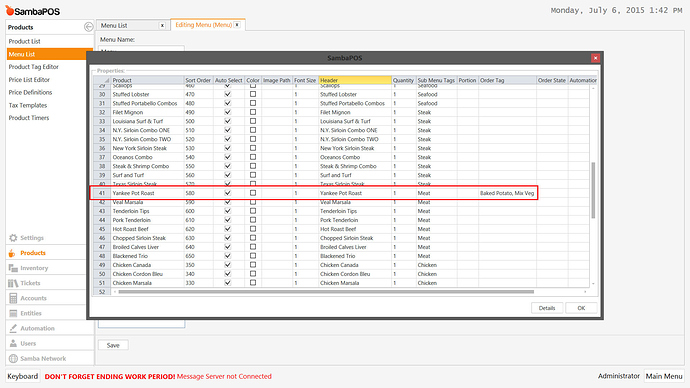The image size is (690, 388).
Task: Open the Products section
Action: (x=46, y=253)
